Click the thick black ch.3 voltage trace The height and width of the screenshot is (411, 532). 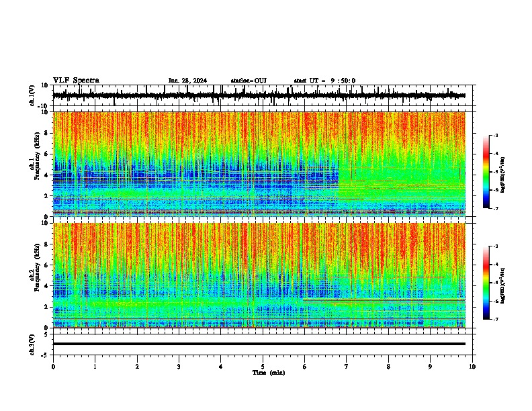pyautogui.click(x=259, y=344)
